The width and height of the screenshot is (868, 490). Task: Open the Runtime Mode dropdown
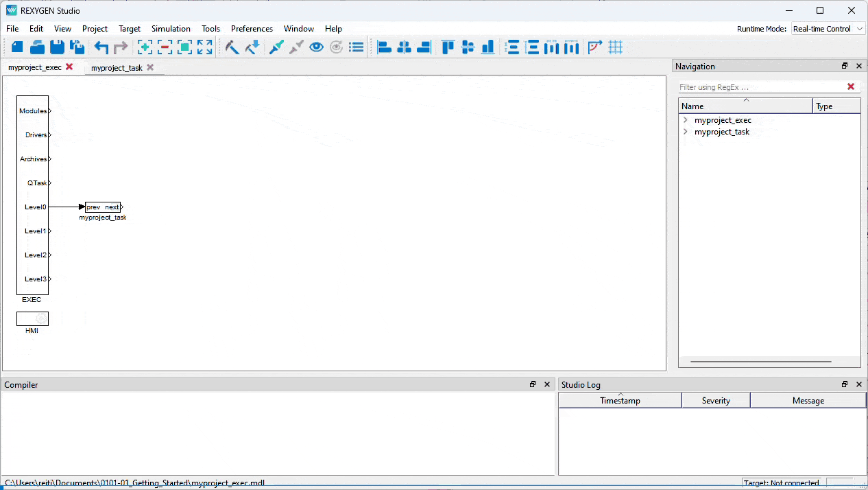coord(828,29)
